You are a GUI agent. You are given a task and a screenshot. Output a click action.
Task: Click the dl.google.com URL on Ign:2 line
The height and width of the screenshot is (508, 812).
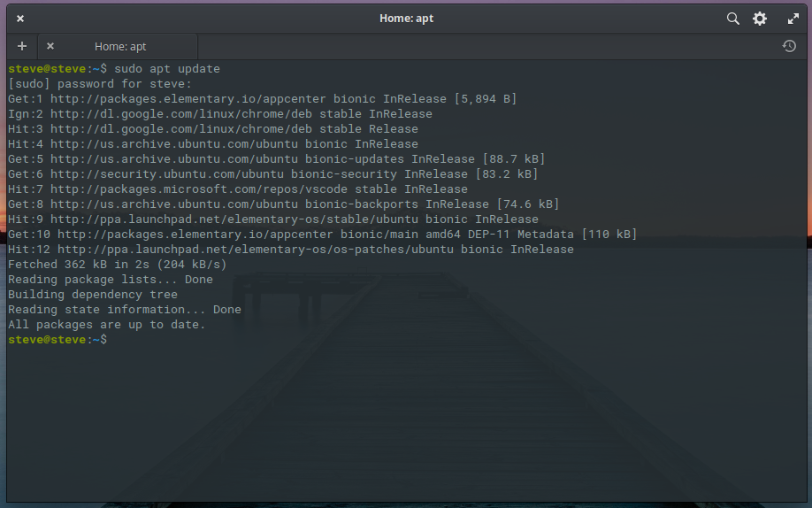pyautogui.click(x=181, y=113)
